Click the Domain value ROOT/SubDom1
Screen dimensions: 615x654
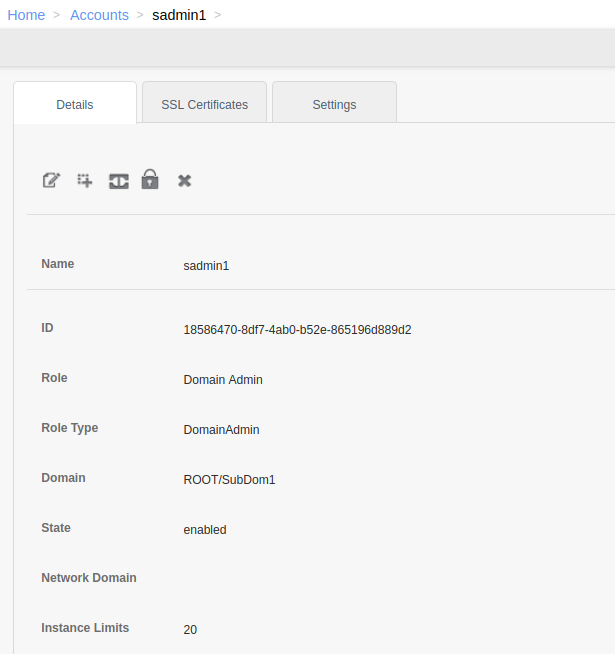pyautogui.click(x=229, y=480)
